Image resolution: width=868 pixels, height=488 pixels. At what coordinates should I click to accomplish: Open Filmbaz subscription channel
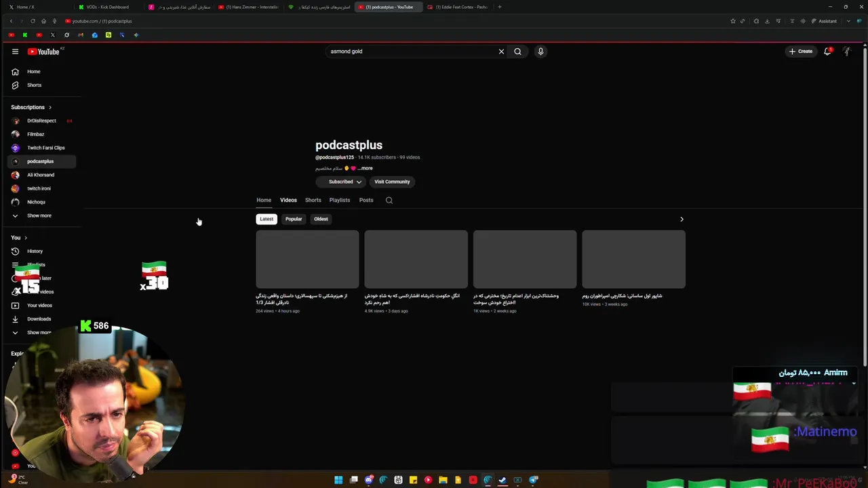pos(41,134)
